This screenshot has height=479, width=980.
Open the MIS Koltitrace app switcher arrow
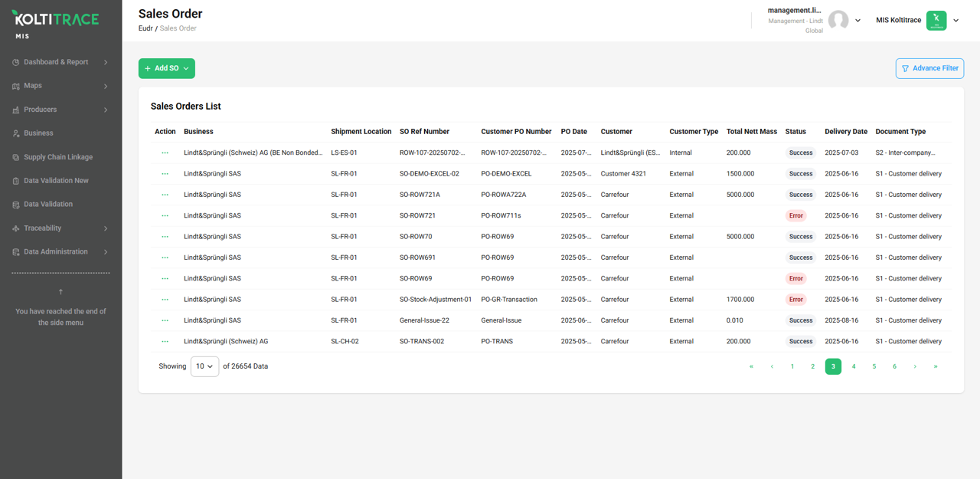pyautogui.click(x=955, y=21)
